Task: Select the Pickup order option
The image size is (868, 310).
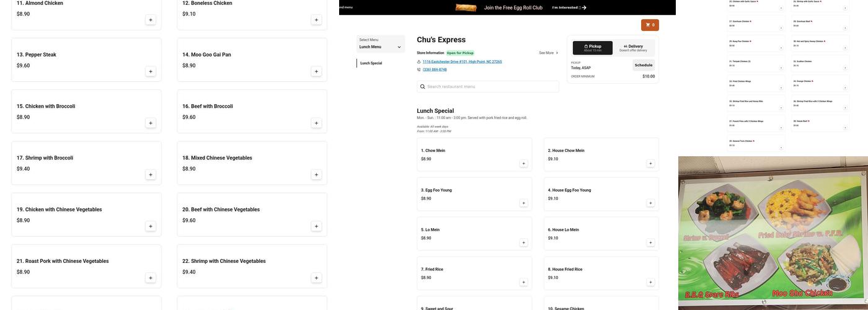Action: pyautogui.click(x=592, y=48)
